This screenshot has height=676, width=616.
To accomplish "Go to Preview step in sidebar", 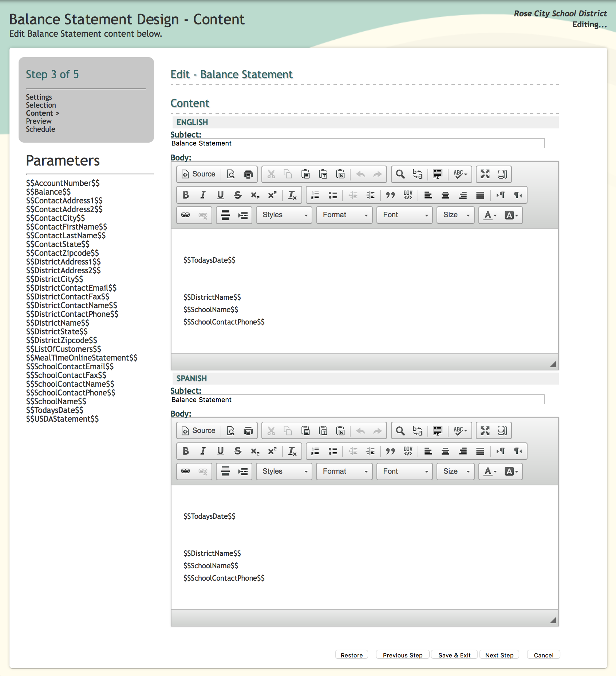I will tap(39, 121).
